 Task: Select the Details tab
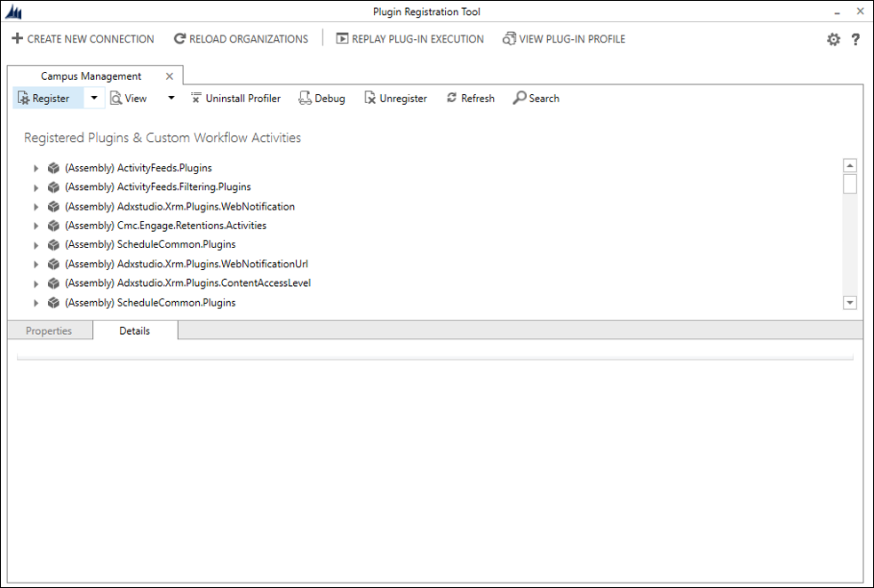[x=135, y=330]
